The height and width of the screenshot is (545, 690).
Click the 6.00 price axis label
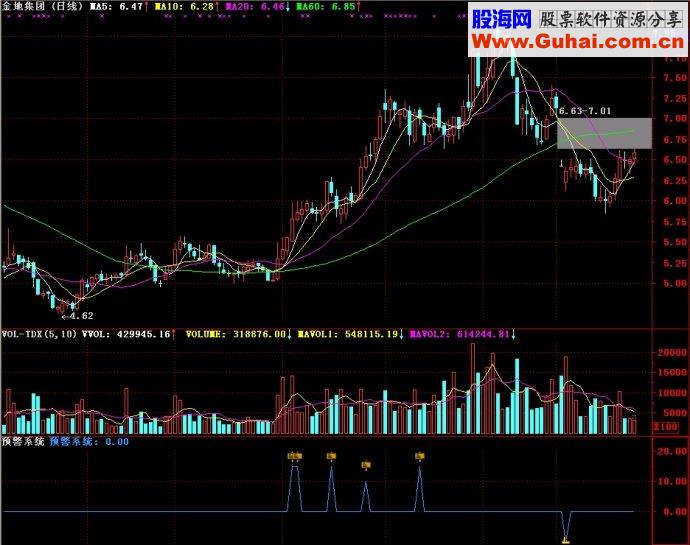pos(674,201)
